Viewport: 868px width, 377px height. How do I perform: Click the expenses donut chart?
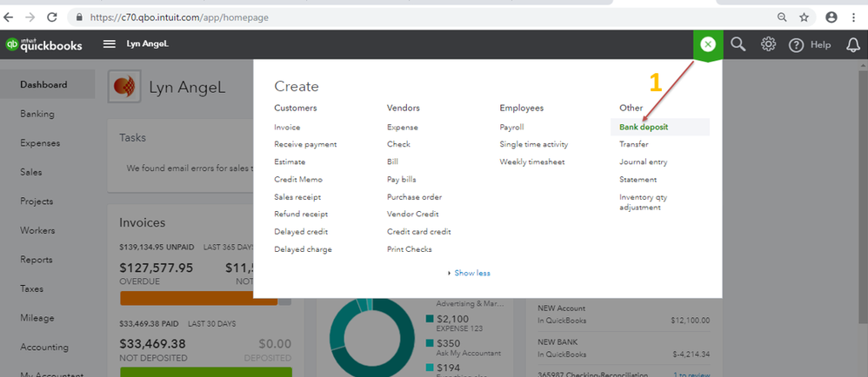coord(371,339)
